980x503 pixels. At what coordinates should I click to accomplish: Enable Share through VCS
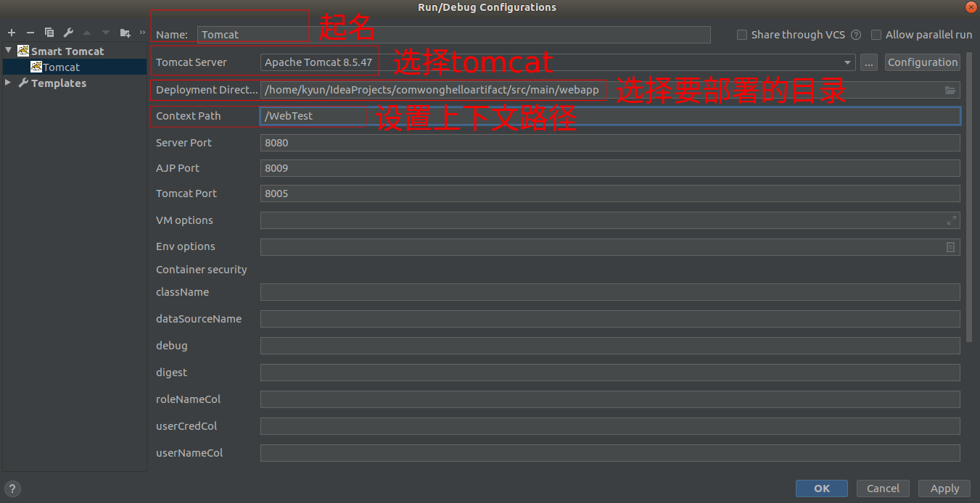[x=742, y=34]
